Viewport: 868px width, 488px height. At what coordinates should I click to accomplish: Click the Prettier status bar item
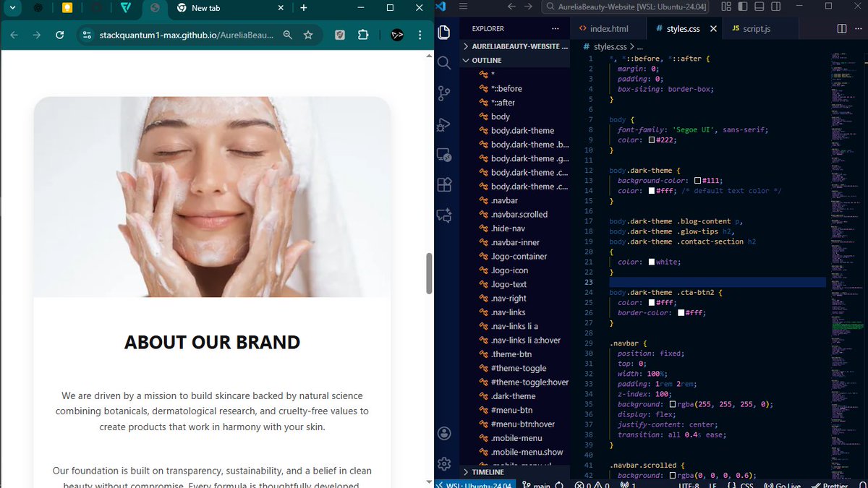(x=830, y=485)
